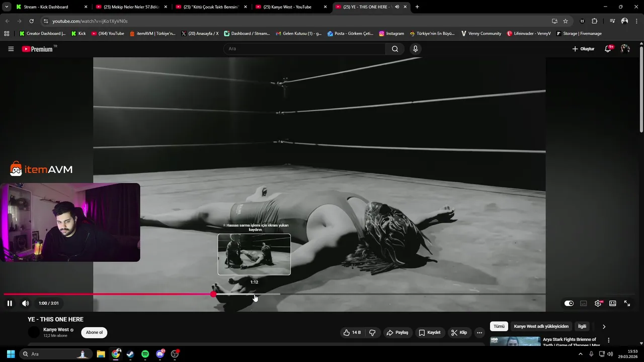Jump to the playhead scrubber dot
644x362 pixels.
point(213,294)
